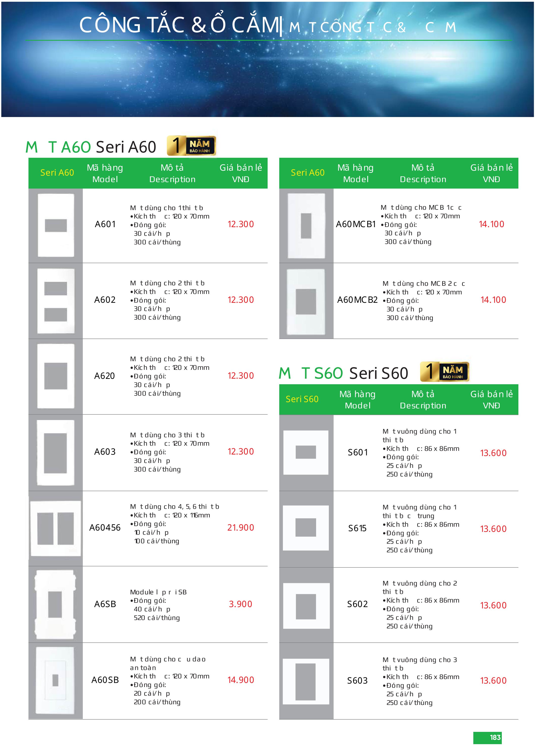Click model code A620
Image resolution: width=535 pixels, height=756 pixels.
(x=104, y=376)
